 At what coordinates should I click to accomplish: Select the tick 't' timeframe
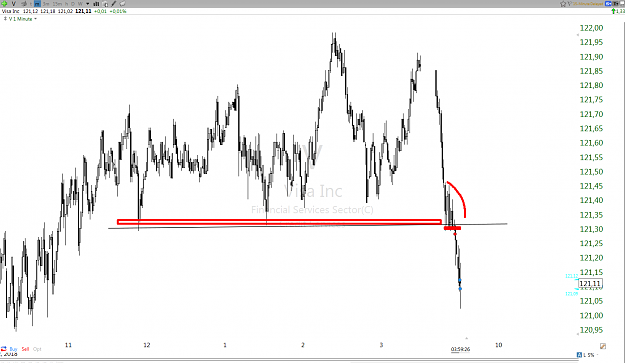coord(31,4)
